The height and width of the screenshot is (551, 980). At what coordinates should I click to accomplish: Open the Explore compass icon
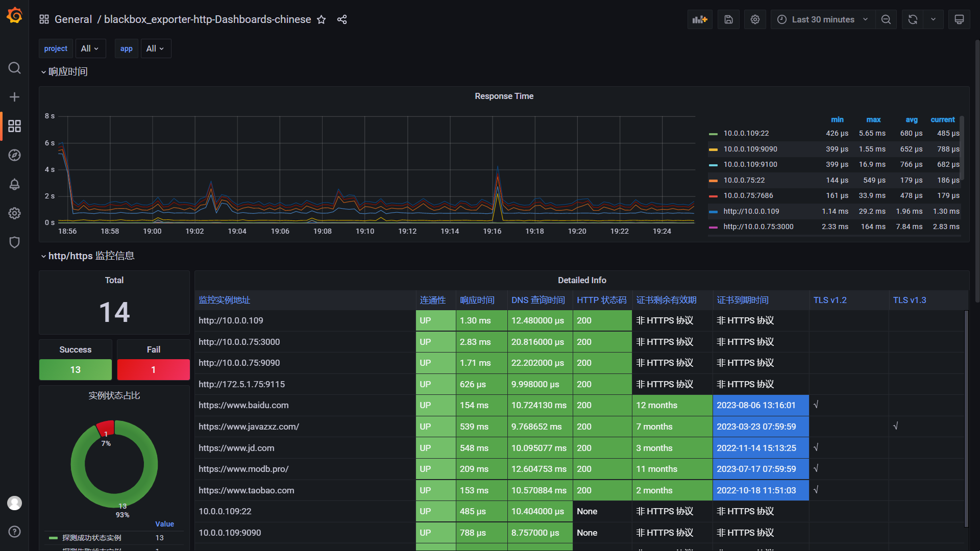(x=14, y=155)
